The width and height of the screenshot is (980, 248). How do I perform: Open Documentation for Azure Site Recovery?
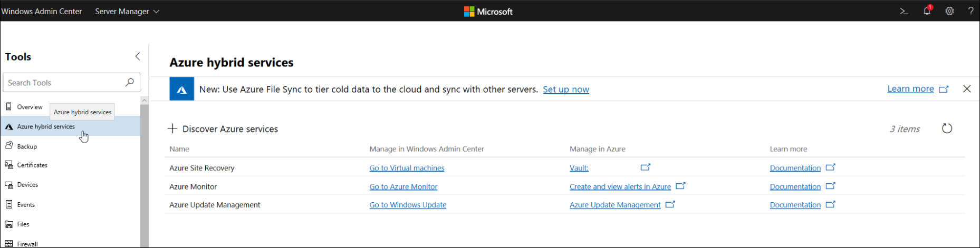(795, 168)
